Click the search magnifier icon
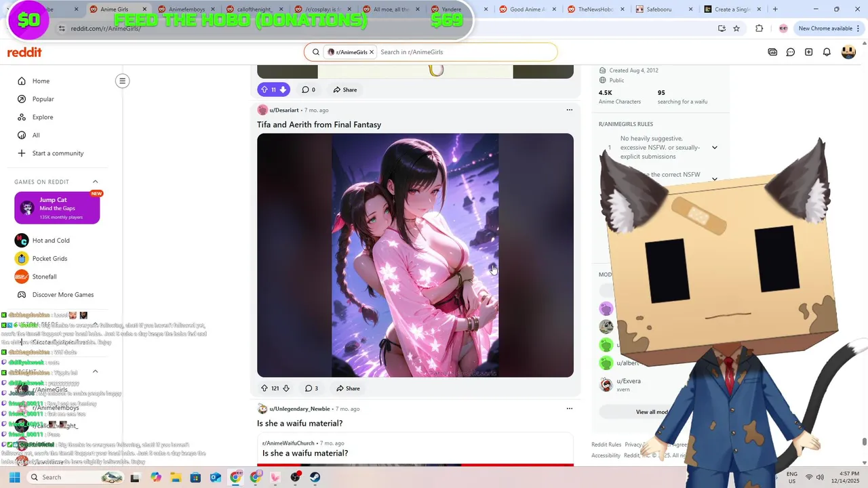Screen dimensions: 868x488 [316, 52]
